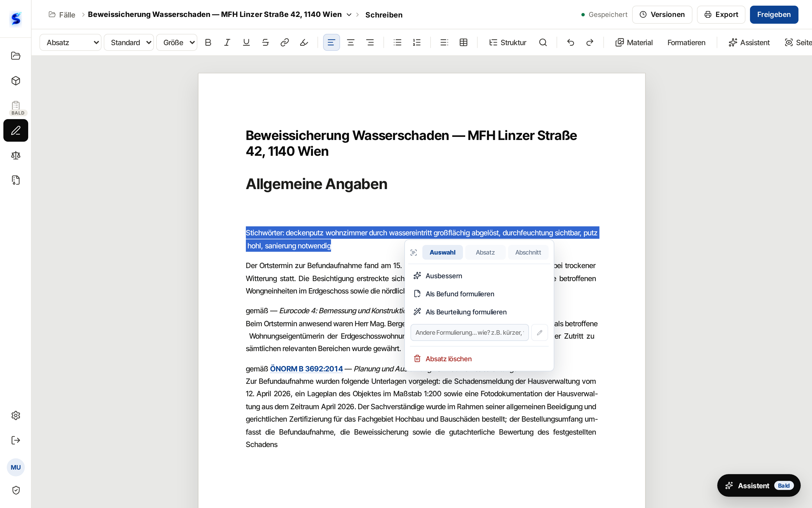Click the highlighter marker icon
Image resolution: width=812 pixels, height=508 pixels.
304,42
